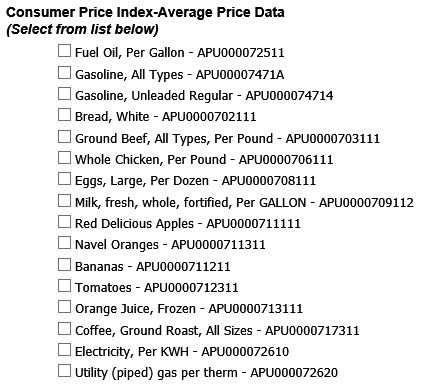Check Ground Beef, All Types, Per Pound

(x=64, y=136)
